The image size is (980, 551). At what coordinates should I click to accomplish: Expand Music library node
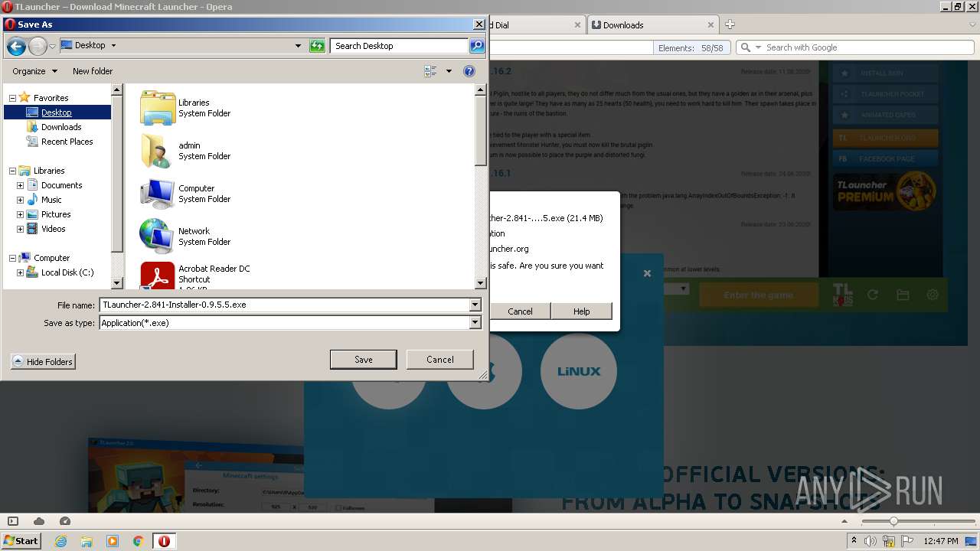coord(20,200)
